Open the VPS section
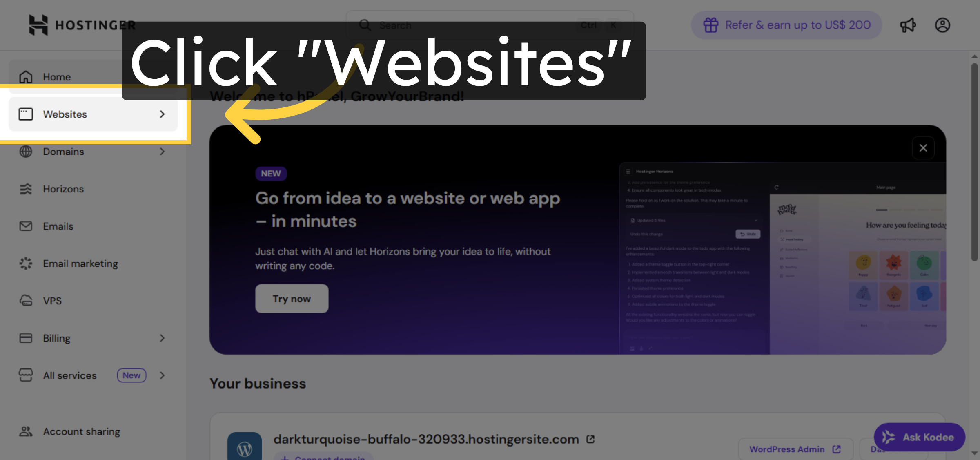980x460 pixels. pos(53,301)
